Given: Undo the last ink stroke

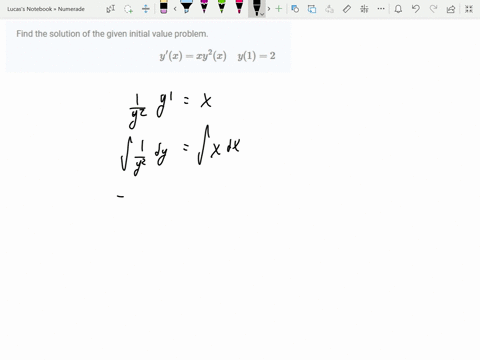Looking at the screenshot, I should pyautogui.click(x=415, y=9).
